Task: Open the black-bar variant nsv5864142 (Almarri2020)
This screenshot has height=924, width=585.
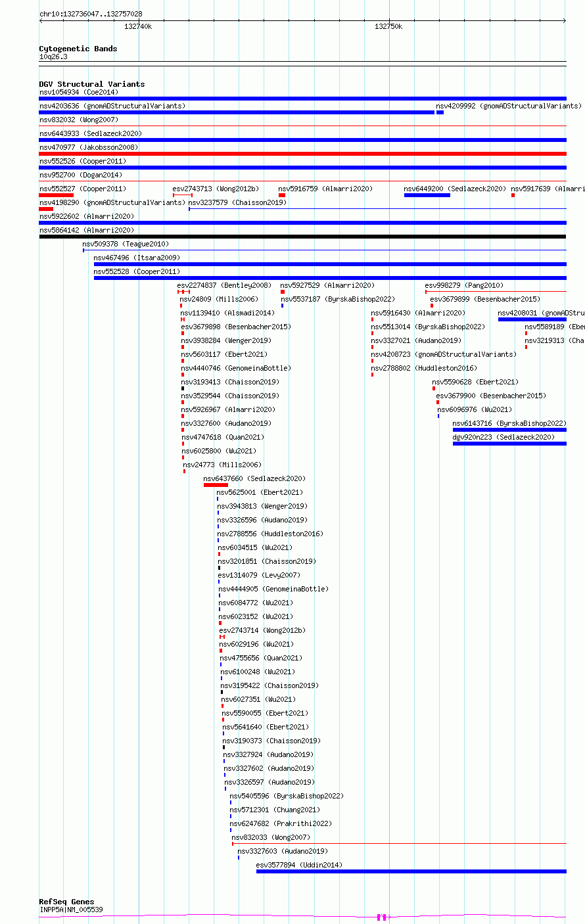Action: tap(87, 230)
